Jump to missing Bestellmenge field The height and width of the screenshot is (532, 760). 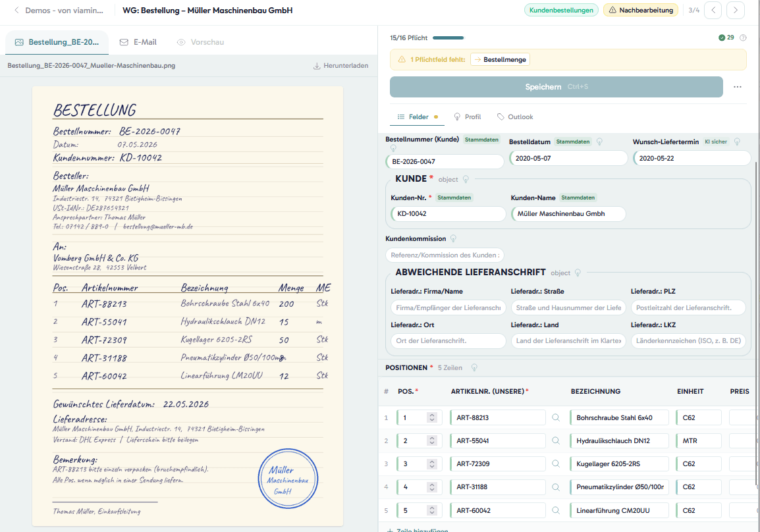coord(500,60)
